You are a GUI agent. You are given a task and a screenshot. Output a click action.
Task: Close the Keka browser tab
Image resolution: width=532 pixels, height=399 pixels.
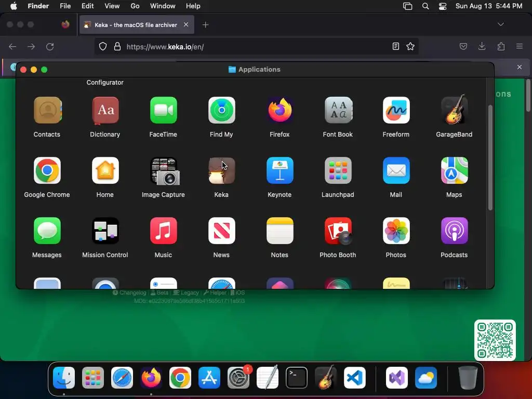click(x=186, y=24)
